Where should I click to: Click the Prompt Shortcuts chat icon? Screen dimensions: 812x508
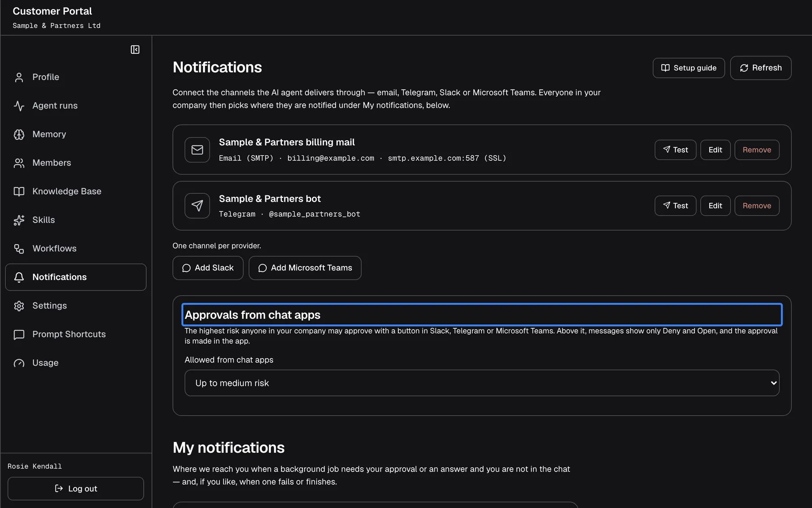[19, 335]
